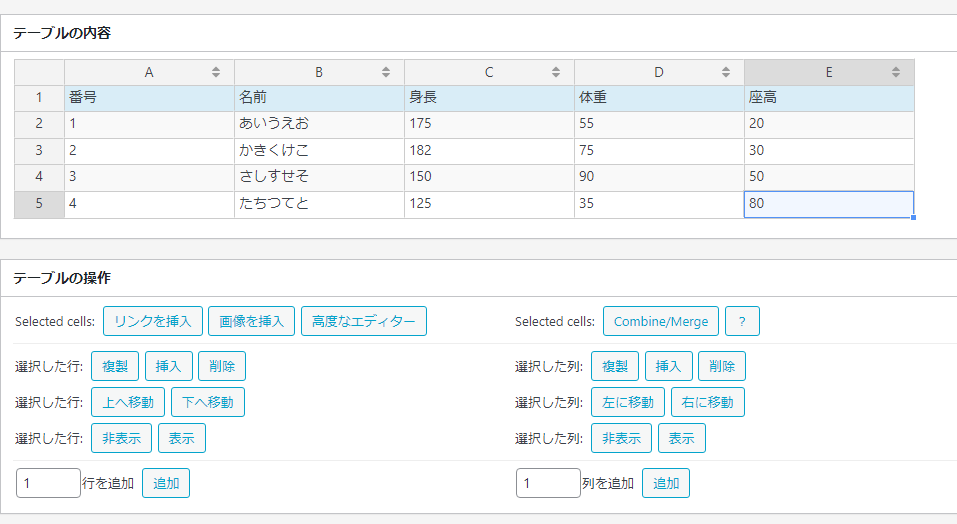Move selected column right with 右に移動

(x=707, y=402)
